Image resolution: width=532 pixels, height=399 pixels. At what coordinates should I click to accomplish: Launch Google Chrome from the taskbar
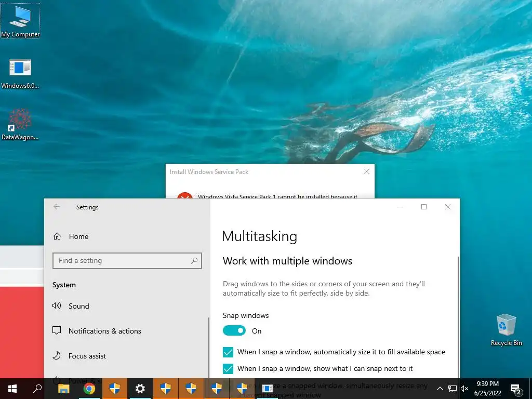[x=89, y=389]
